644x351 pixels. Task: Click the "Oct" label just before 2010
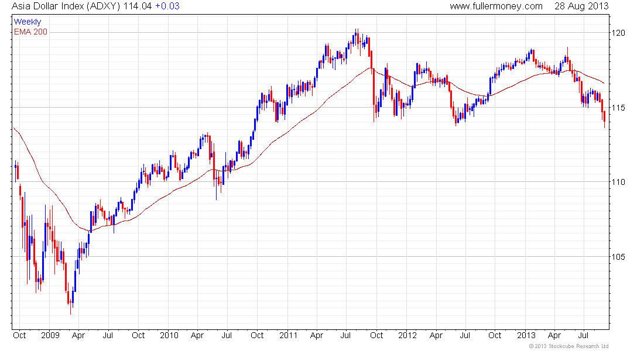pos(138,335)
